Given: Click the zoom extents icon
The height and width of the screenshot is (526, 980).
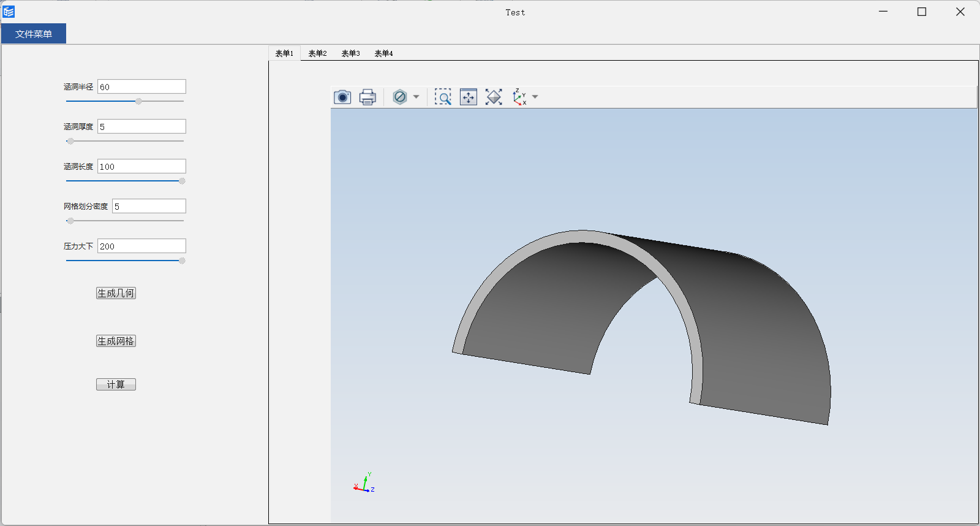Looking at the screenshot, I should coord(494,97).
